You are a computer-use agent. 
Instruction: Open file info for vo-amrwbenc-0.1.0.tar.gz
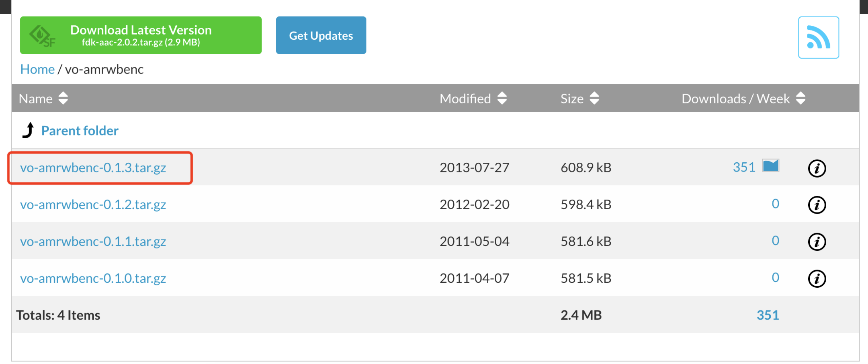(817, 279)
